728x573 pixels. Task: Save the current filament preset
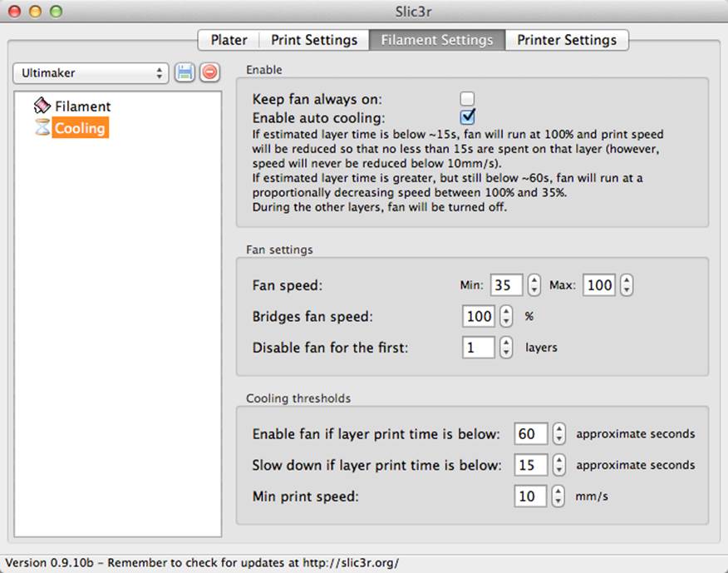(x=184, y=73)
